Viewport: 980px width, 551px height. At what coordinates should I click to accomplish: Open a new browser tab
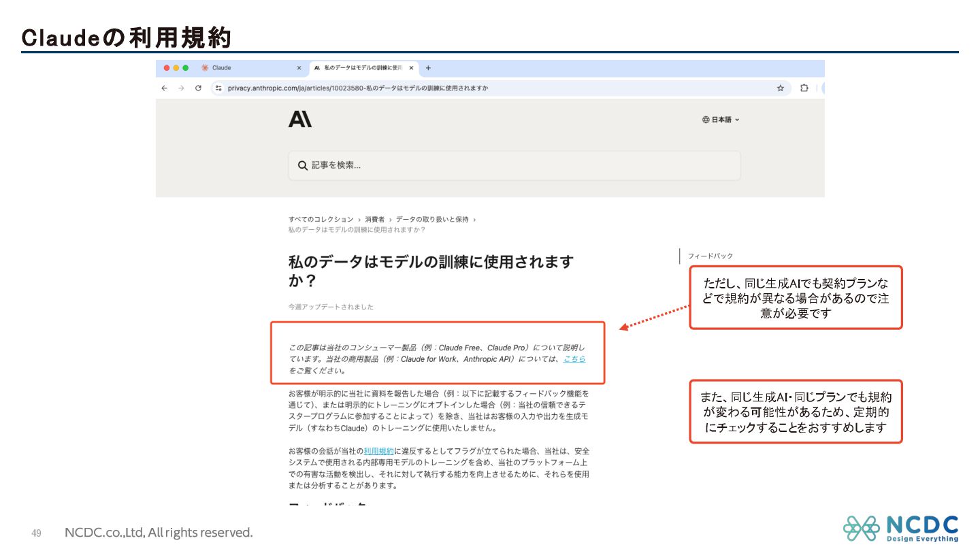tap(428, 68)
